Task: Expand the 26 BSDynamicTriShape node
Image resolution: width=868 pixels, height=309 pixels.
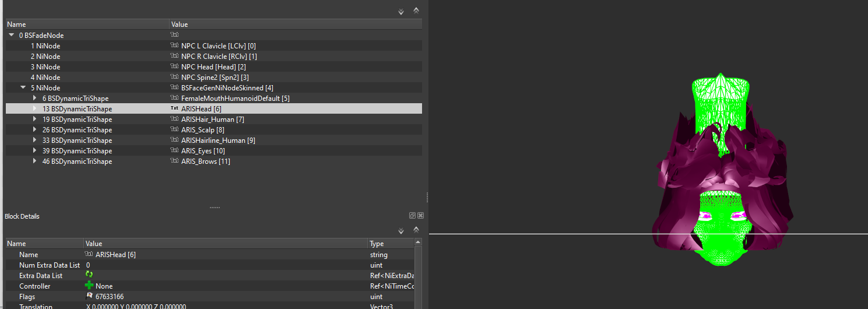Action: 35,129
